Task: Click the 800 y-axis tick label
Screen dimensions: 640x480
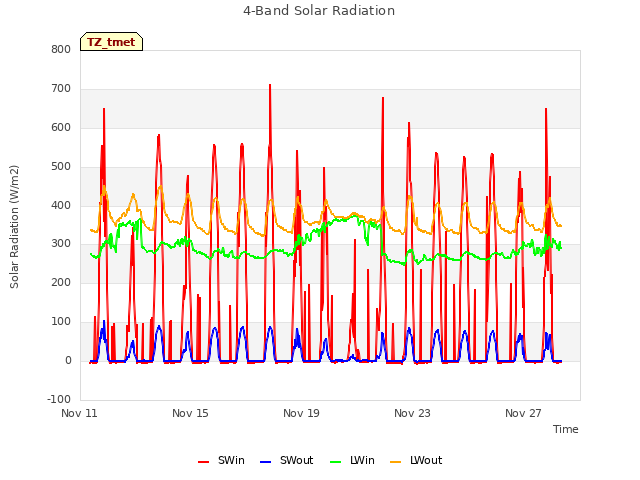Action: (61, 50)
